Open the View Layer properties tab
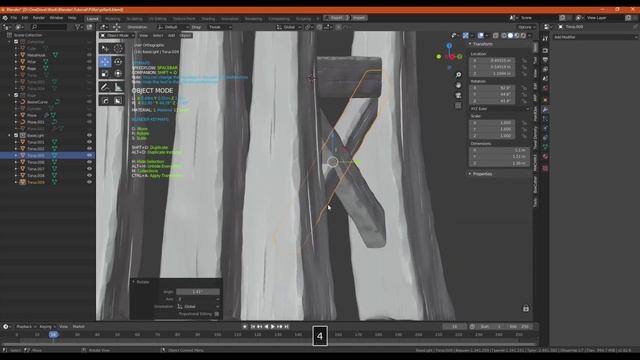This screenshot has height=360, width=640. tap(545, 69)
